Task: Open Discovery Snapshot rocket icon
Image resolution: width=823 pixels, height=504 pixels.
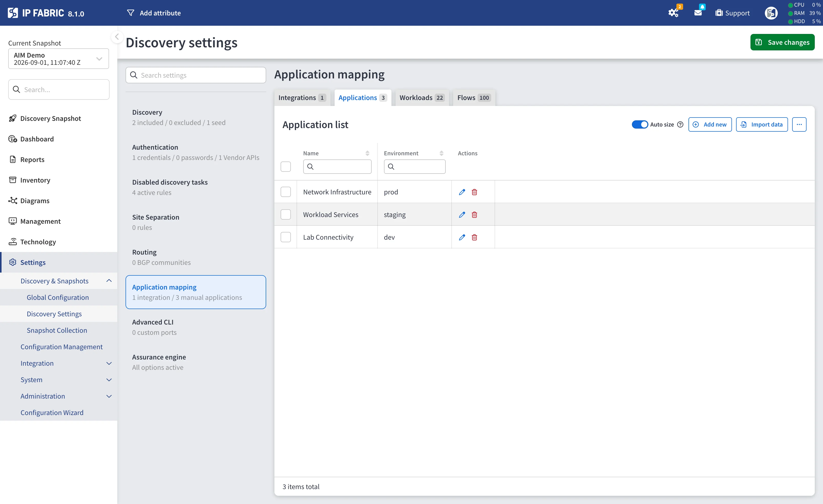Action: point(13,118)
